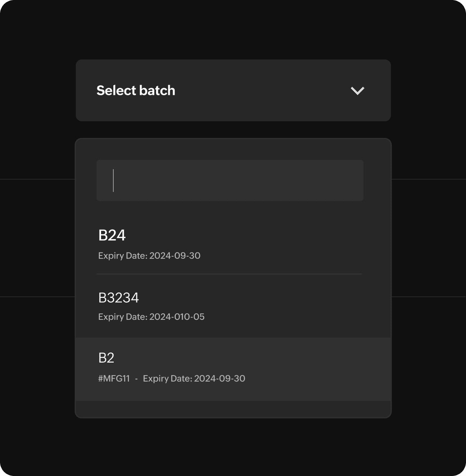Click the dash separator after #MFG11
Image resolution: width=466 pixels, height=476 pixels.
coord(136,379)
